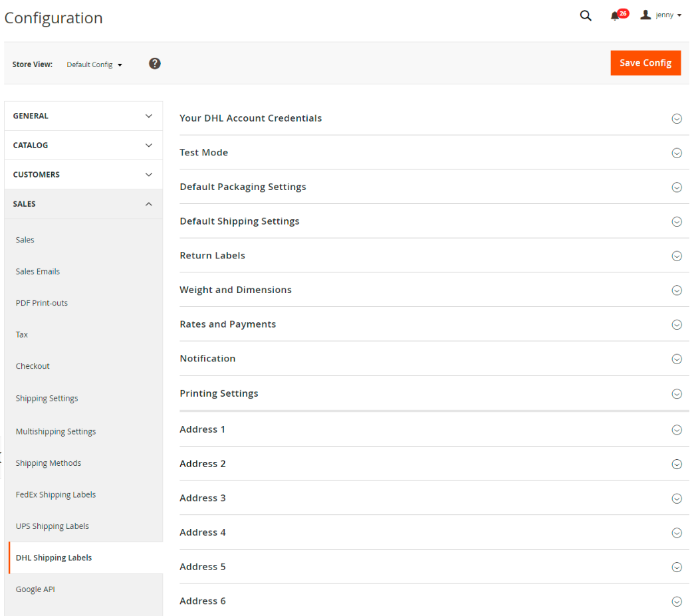Click the Address 6 section heading

[202, 601]
